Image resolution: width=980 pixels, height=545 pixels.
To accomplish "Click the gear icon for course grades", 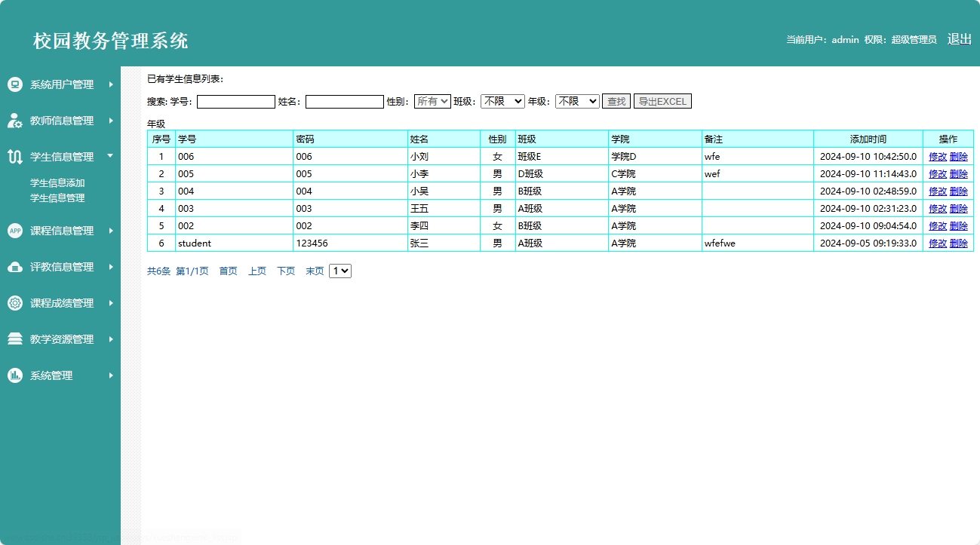I will pyautogui.click(x=14, y=303).
